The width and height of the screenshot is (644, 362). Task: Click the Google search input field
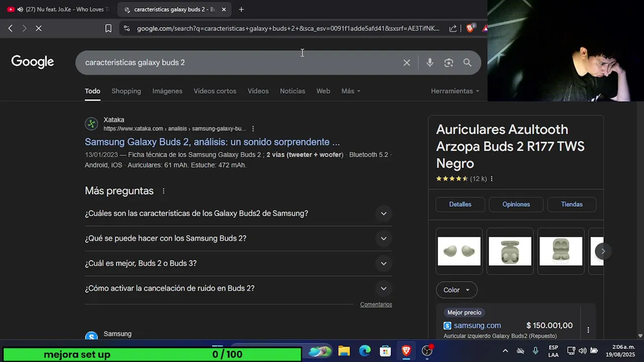[242, 63]
